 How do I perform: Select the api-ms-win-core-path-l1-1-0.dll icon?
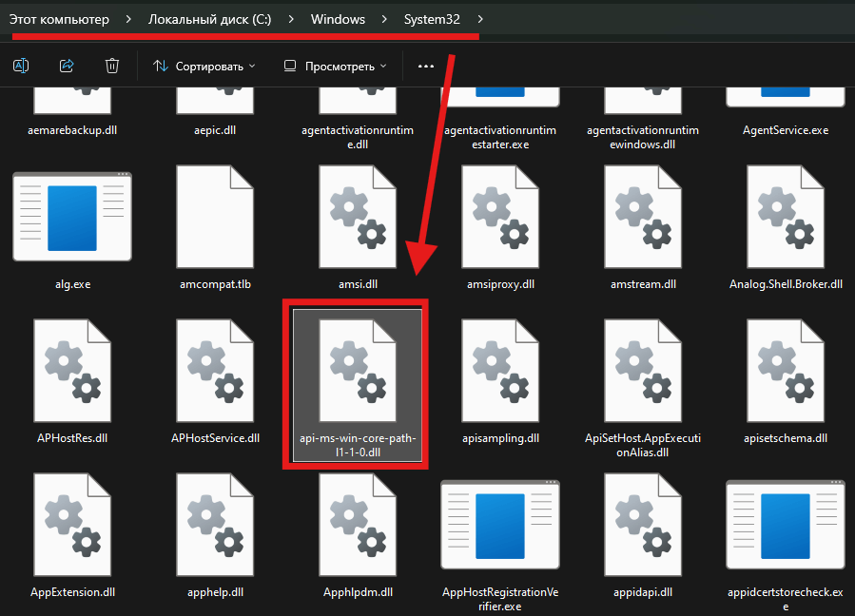pos(358,371)
